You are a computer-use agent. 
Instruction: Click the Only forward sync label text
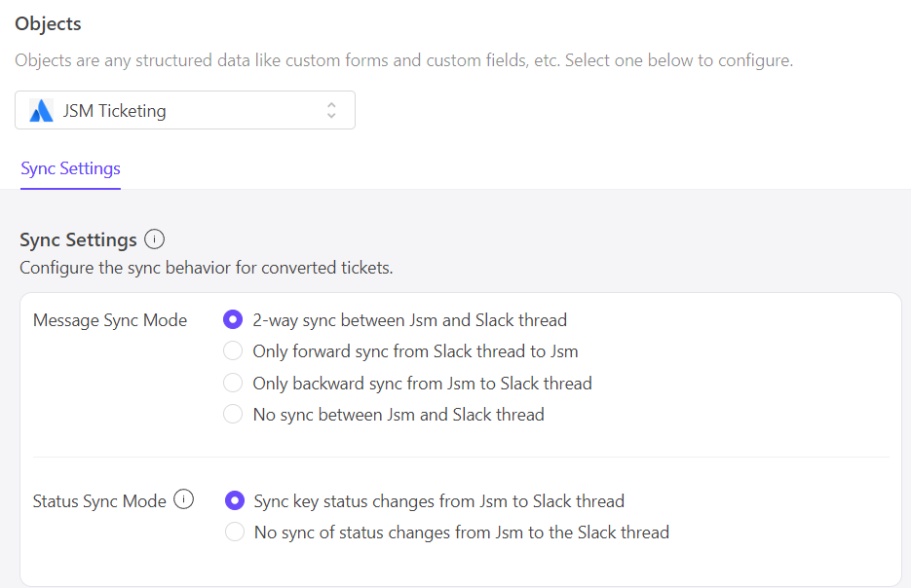tap(415, 351)
